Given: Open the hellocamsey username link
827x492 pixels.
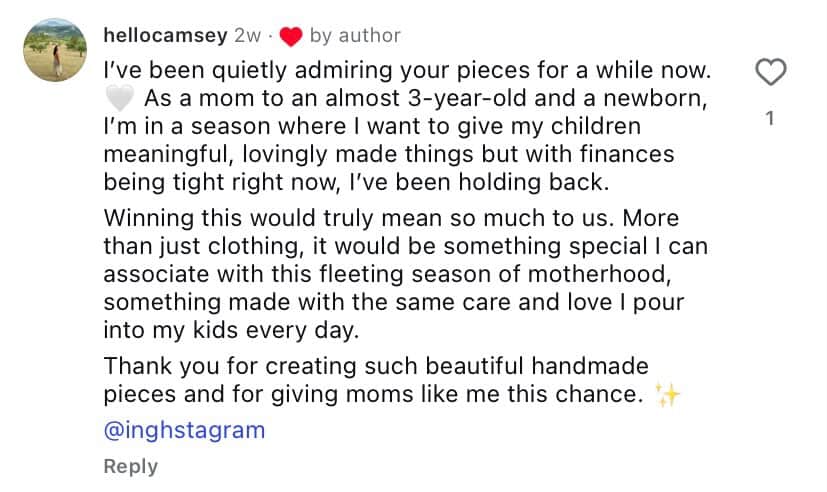Looking at the screenshot, I should pyautogui.click(x=165, y=36).
